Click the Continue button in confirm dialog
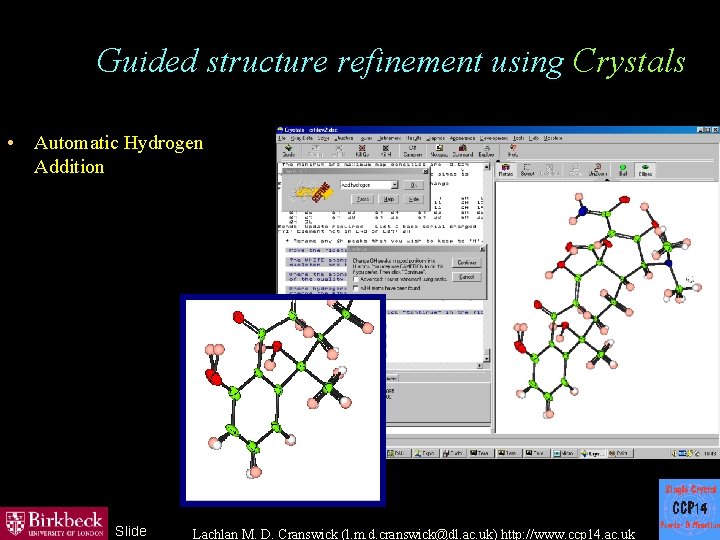The width and height of the screenshot is (720, 540). (x=467, y=263)
